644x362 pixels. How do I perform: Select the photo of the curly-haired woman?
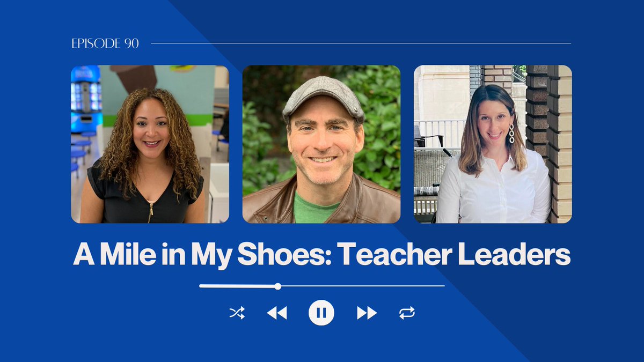pyautogui.click(x=150, y=144)
